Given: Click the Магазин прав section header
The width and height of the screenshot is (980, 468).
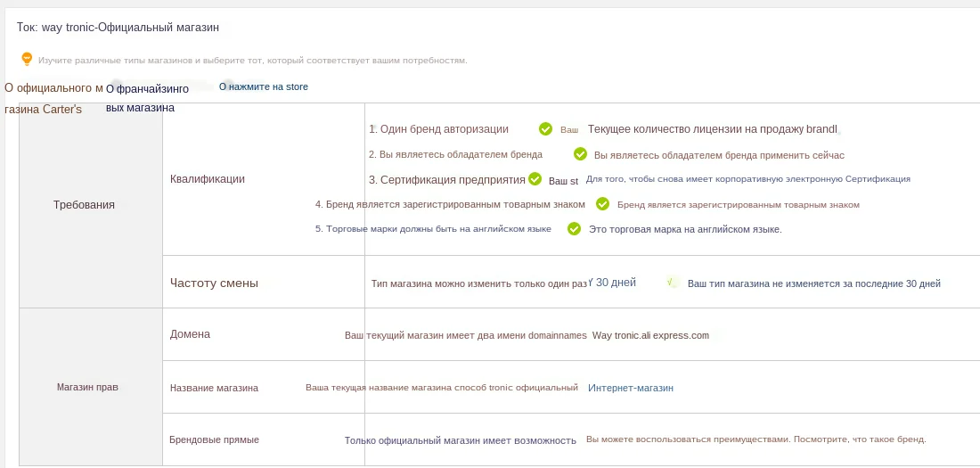Looking at the screenshot, I should 87,387.
